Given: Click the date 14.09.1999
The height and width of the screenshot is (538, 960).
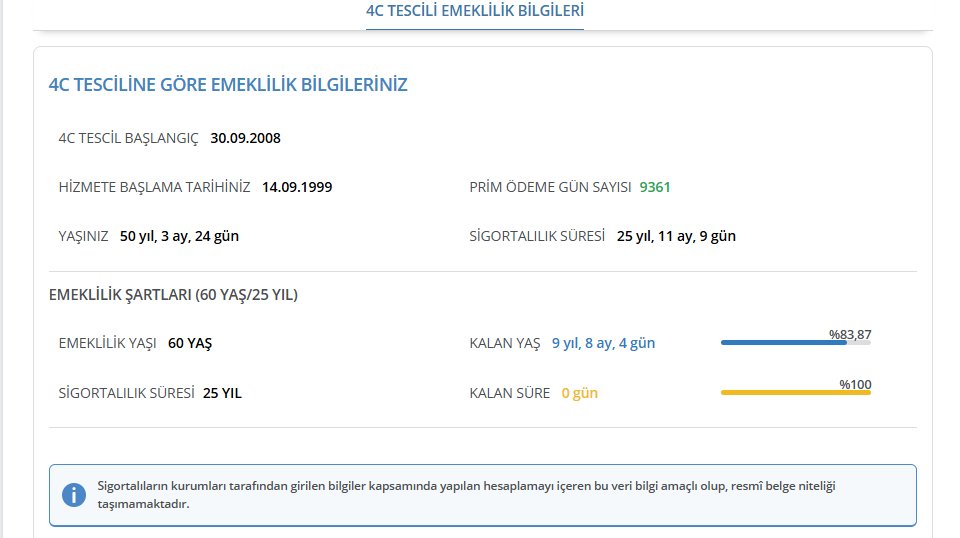Looking at the screenshot, I should 297,187.
